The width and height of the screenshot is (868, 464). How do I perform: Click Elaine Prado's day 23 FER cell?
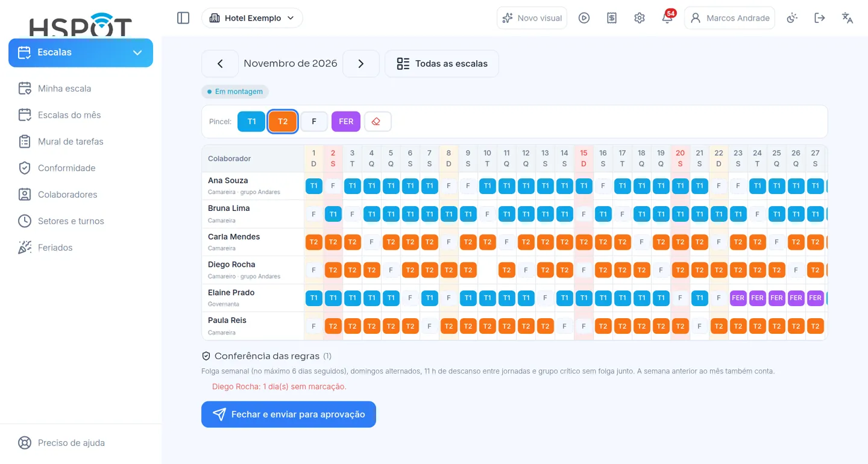738,298
